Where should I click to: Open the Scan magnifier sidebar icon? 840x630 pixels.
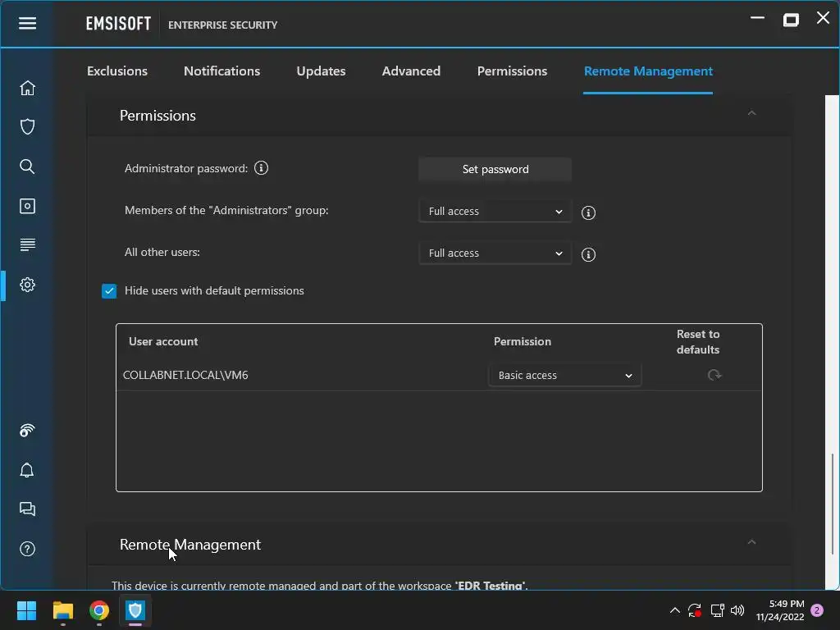27,167
